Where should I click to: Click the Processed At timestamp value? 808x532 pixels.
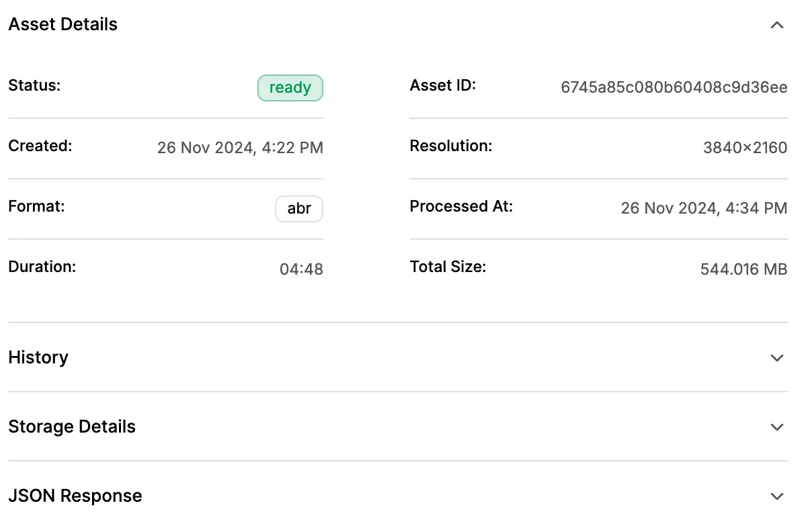(704, 208)
